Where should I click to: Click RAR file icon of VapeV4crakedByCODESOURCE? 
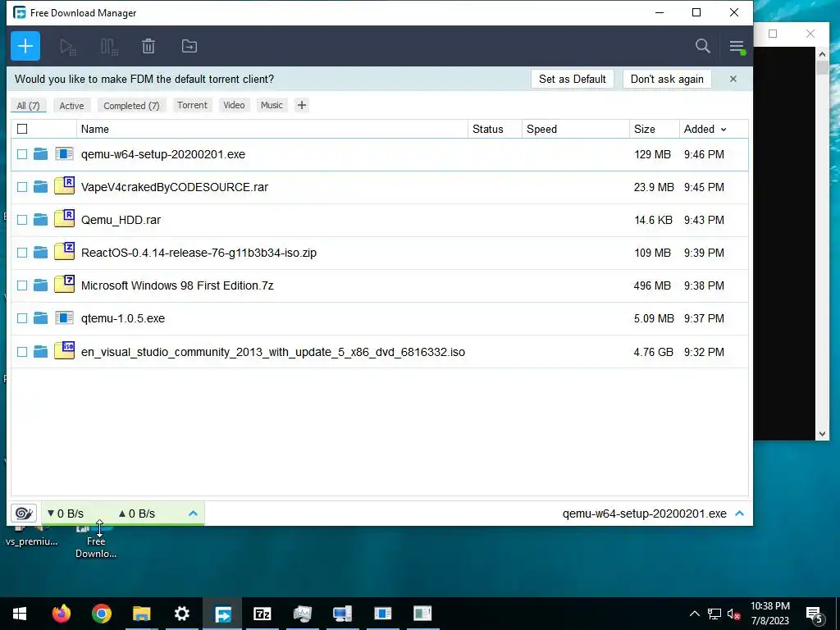click(64, 185)
